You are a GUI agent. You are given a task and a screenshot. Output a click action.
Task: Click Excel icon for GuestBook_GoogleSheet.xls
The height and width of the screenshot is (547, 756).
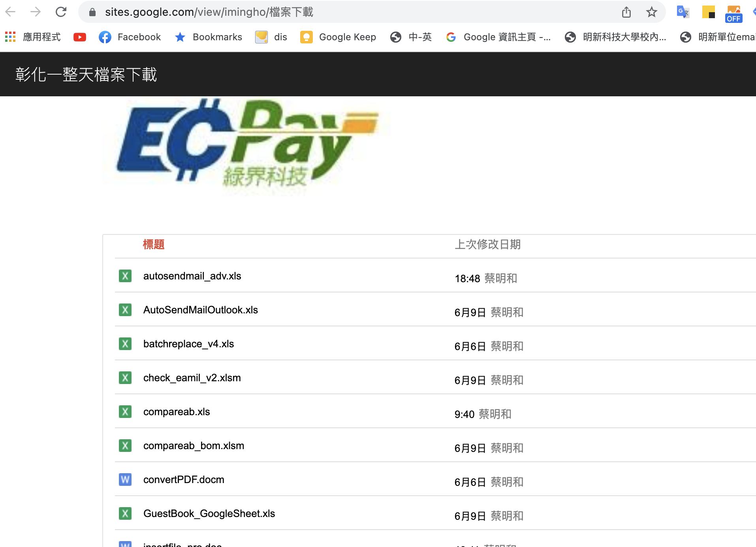pos(125,513)
